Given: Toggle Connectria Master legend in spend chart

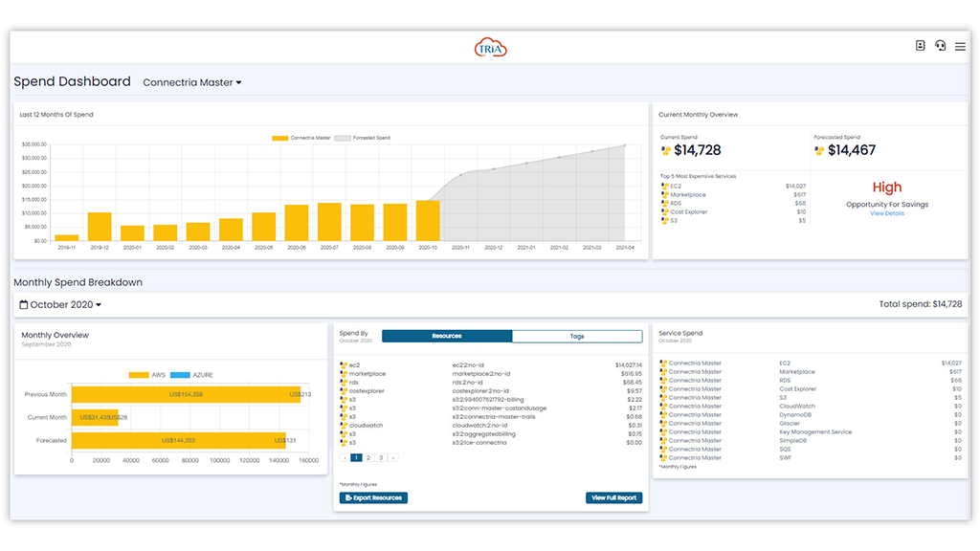Looking at the screenshot, I should pos(301,138).
